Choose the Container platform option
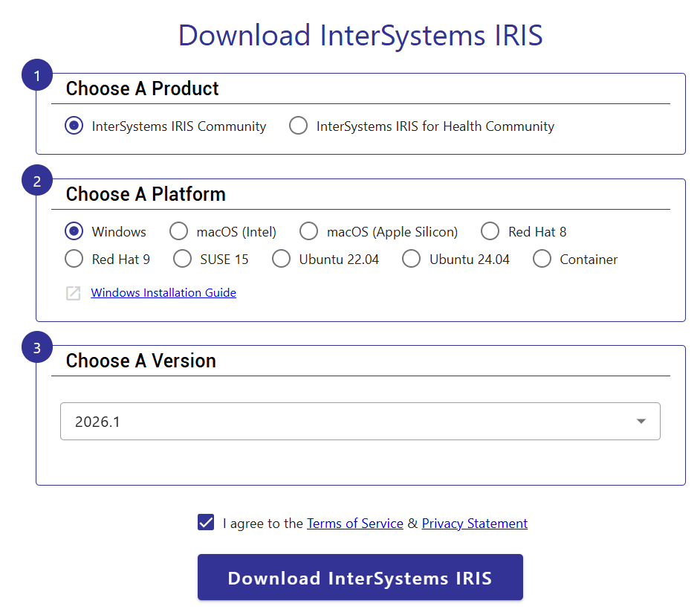700x615 pixels. point(542,259)
